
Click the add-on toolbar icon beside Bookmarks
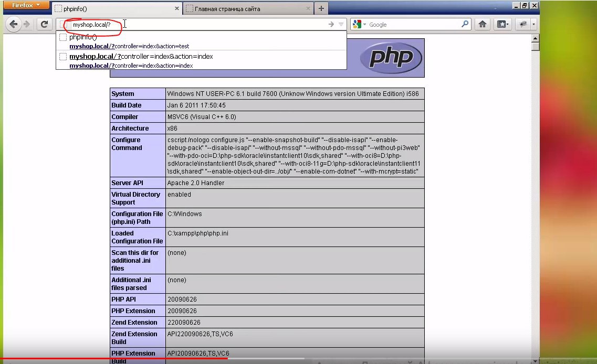tap(523, 24)
